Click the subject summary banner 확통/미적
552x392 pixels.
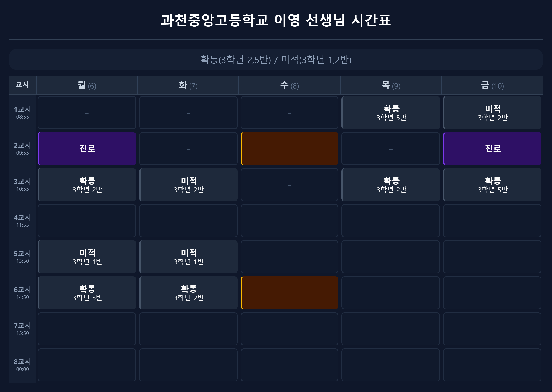pos(276,59)
